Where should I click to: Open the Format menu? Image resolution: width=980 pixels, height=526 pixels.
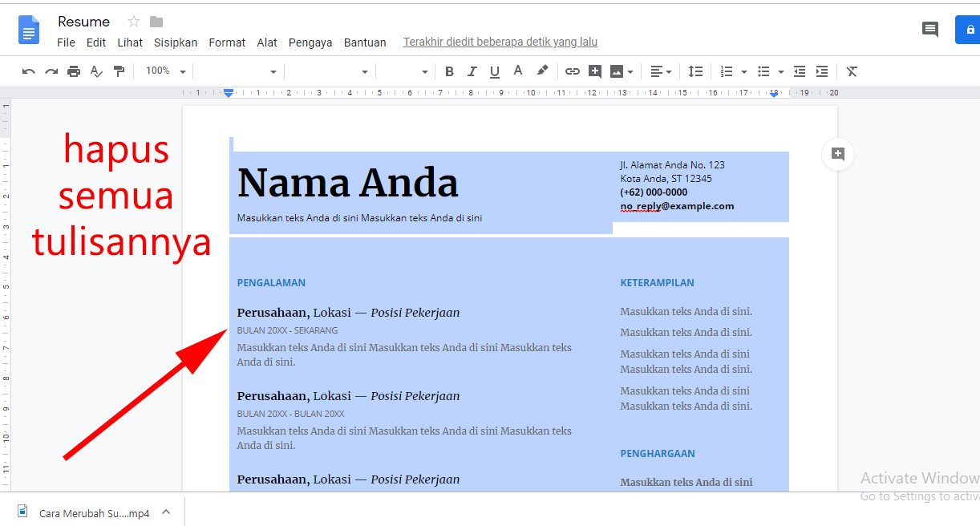(x=227, y=42)
